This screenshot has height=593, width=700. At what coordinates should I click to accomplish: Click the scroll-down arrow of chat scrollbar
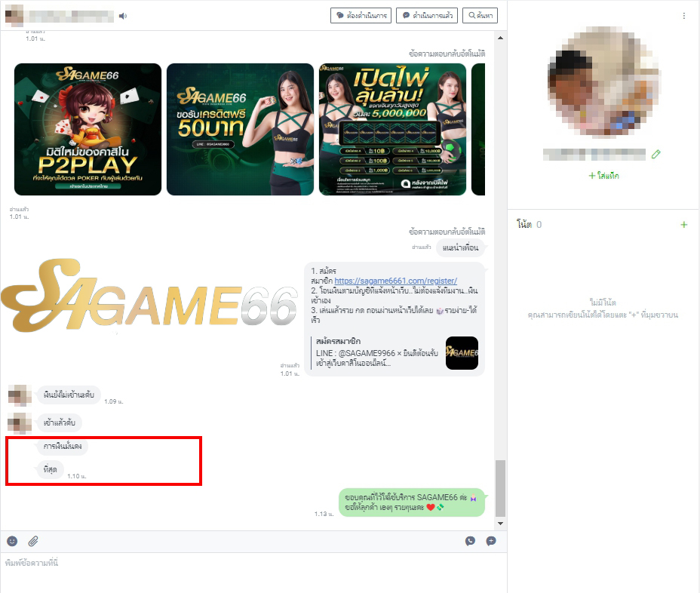[500, 523]
